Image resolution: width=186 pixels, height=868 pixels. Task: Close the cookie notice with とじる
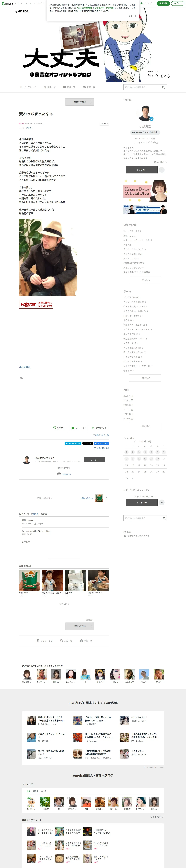[x=132, y=16]
